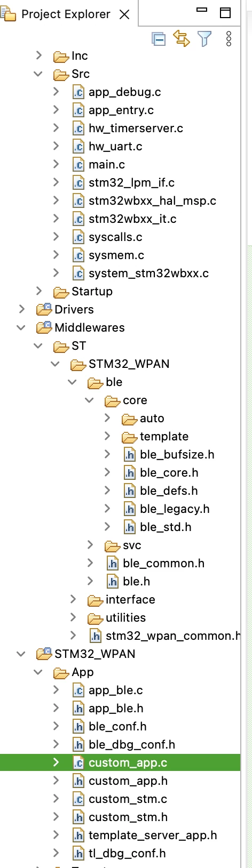Collapse the App folder

coord(38,672)
